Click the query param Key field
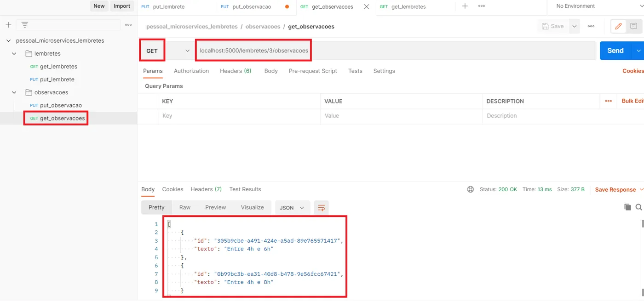The width and height of the screenshot is (644, 301). tap(239, 116)
